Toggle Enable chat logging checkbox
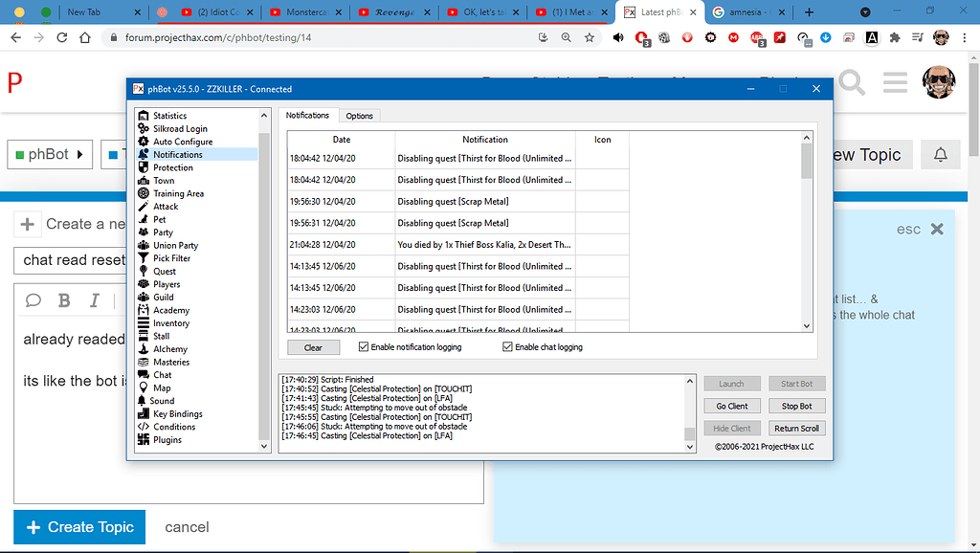980x553 pixels. tap(507, 346)
